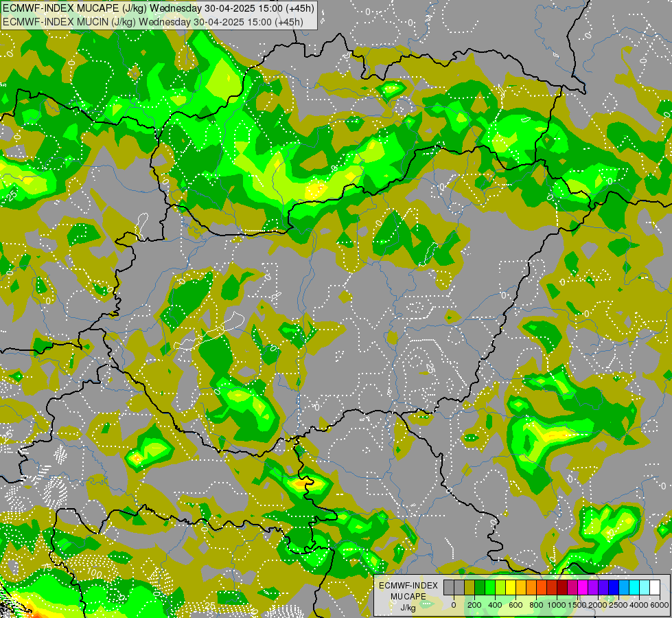Image resolution: width=672 pixels, height=618 pixels.
Task: Click the legend scale value 0
Action: click(x=454, y=605)
